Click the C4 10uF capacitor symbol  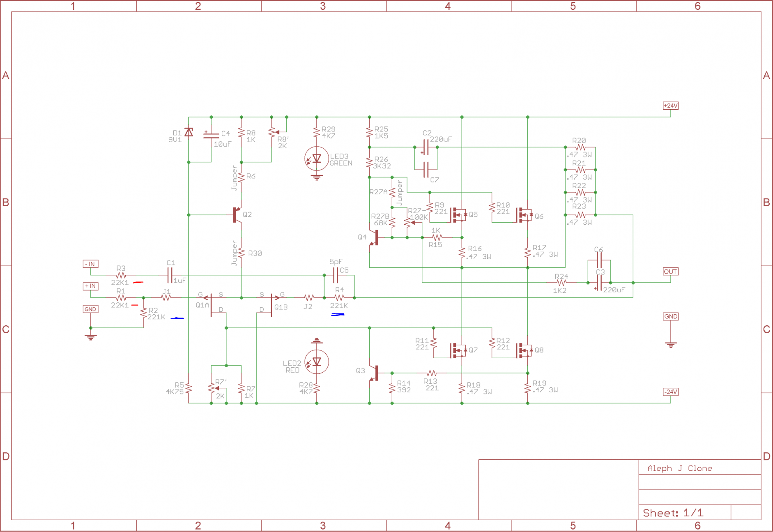[211, 135]
